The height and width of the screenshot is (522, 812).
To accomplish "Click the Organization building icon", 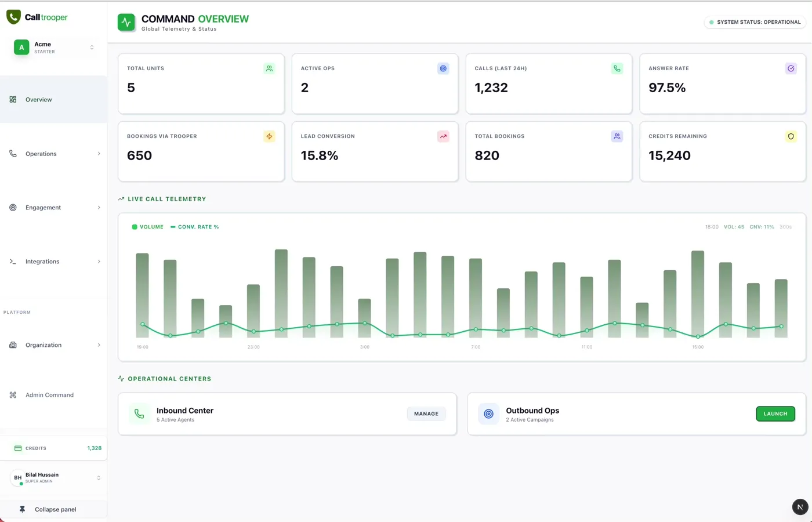I will click(12, 345).
